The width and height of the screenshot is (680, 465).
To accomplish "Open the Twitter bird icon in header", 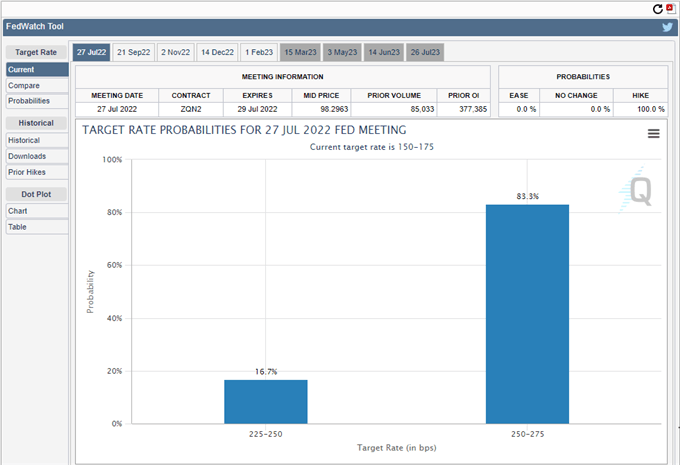I will (667, 27).
